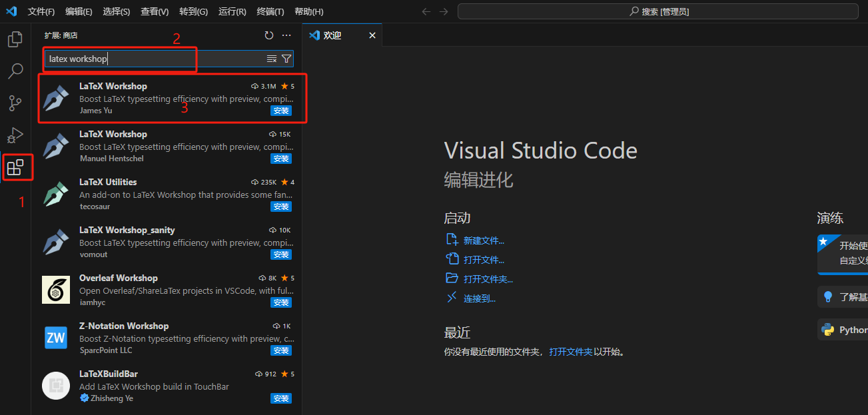Open the 运行(R) menu

pyautogui.click(x=232, y=11)
